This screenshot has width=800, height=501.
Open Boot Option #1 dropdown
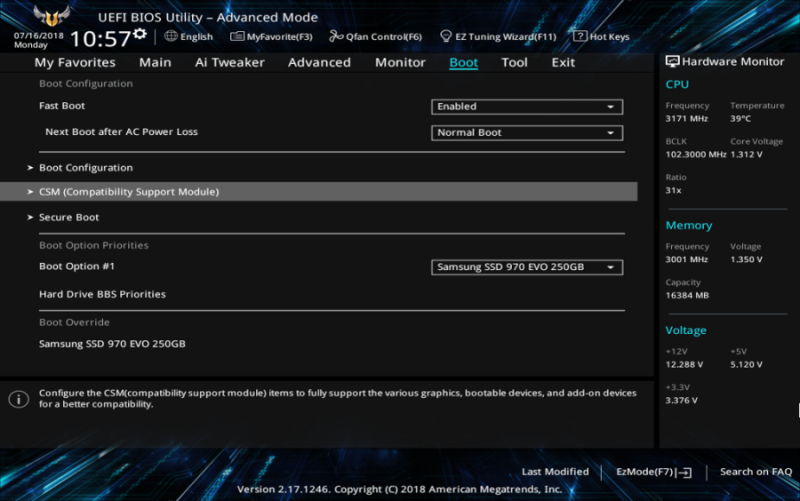(527, 267)
